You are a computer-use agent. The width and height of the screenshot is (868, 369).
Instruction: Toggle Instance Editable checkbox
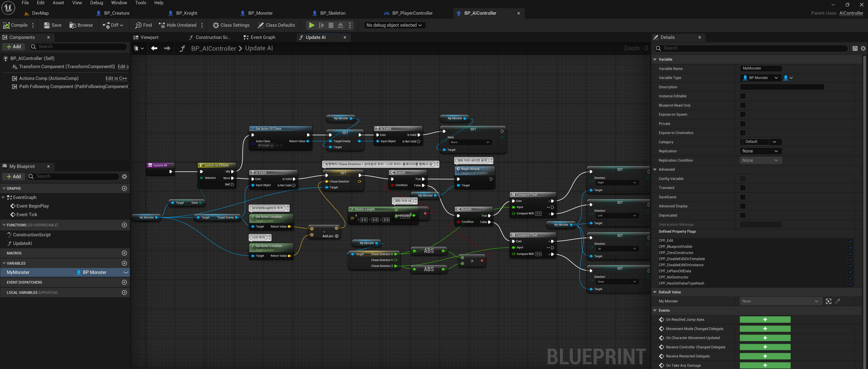pos(743,96)
